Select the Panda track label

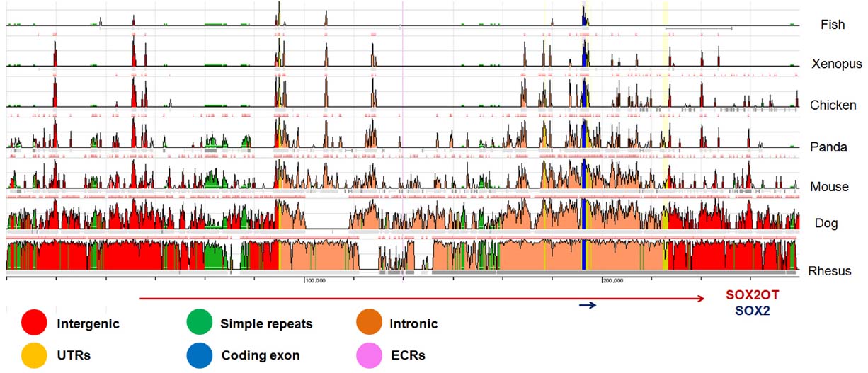tap(830, 147)
